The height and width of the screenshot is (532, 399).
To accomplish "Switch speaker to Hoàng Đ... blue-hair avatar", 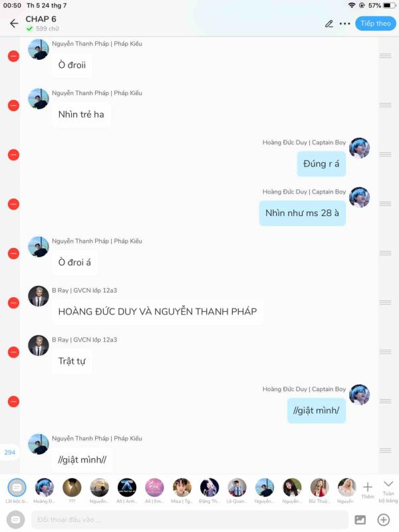I will 45,491.
